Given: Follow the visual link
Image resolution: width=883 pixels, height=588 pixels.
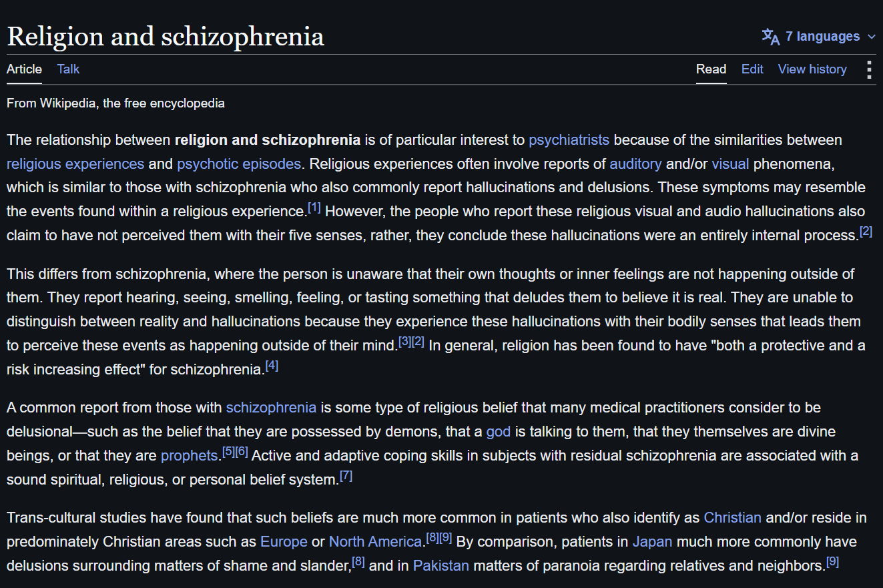Looking at the screenshot, I should pyautogui.click(x=730, y=164).
